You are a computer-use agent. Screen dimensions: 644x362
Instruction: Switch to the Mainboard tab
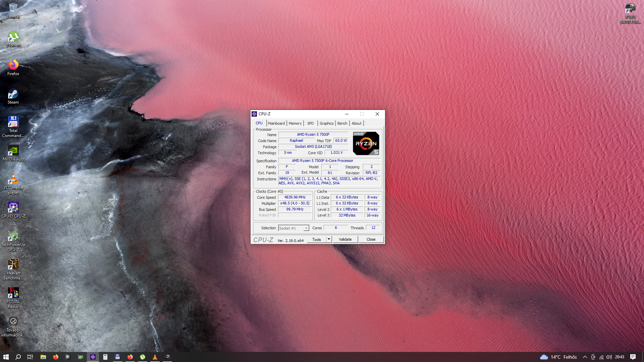point(276,123)
